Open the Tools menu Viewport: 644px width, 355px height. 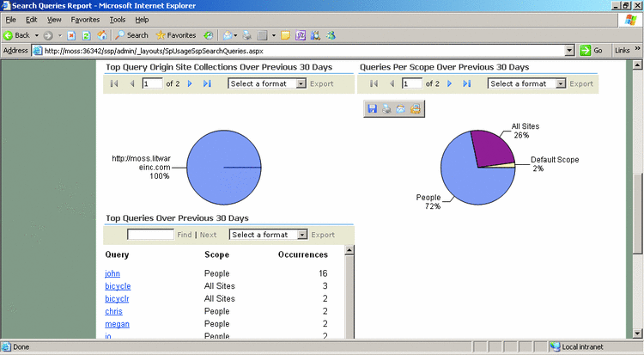pos(117,20)
